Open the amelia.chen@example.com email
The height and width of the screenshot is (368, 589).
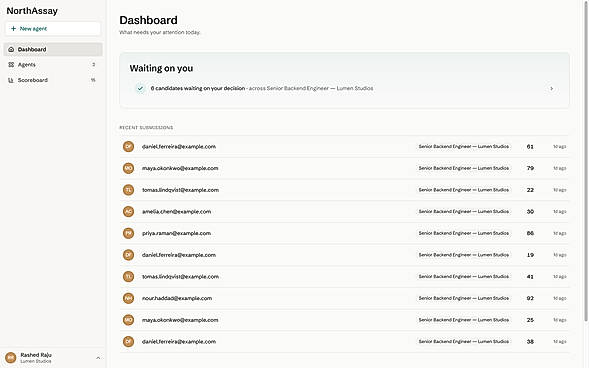tap(177, 211)
